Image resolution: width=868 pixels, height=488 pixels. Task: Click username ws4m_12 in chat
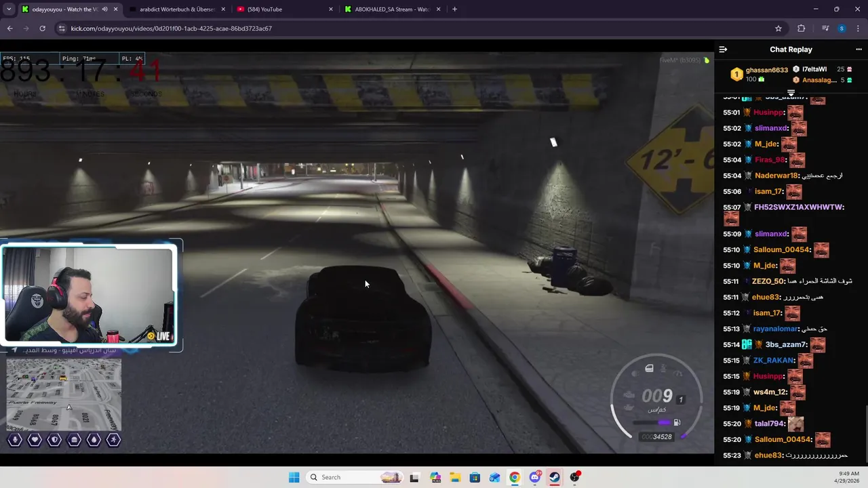771,392
